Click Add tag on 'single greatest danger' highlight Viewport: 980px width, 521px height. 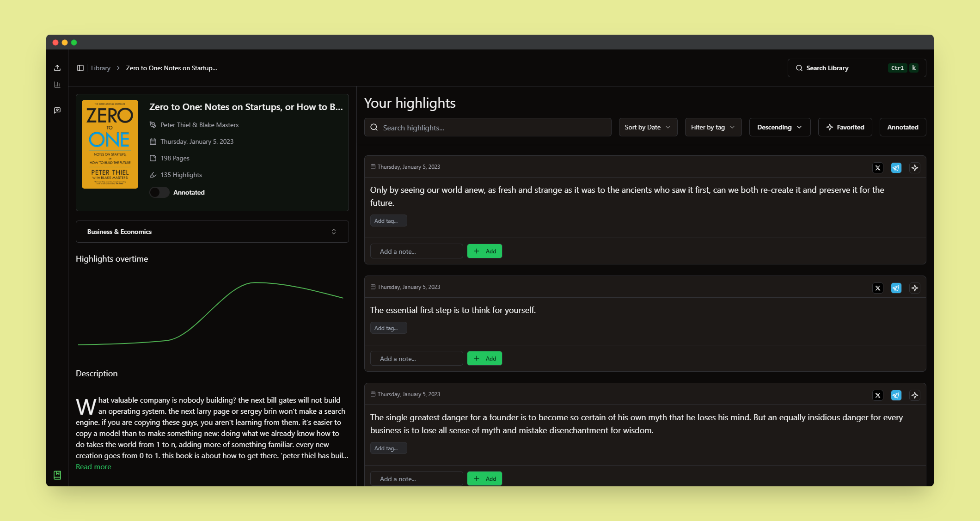[388, 448]
